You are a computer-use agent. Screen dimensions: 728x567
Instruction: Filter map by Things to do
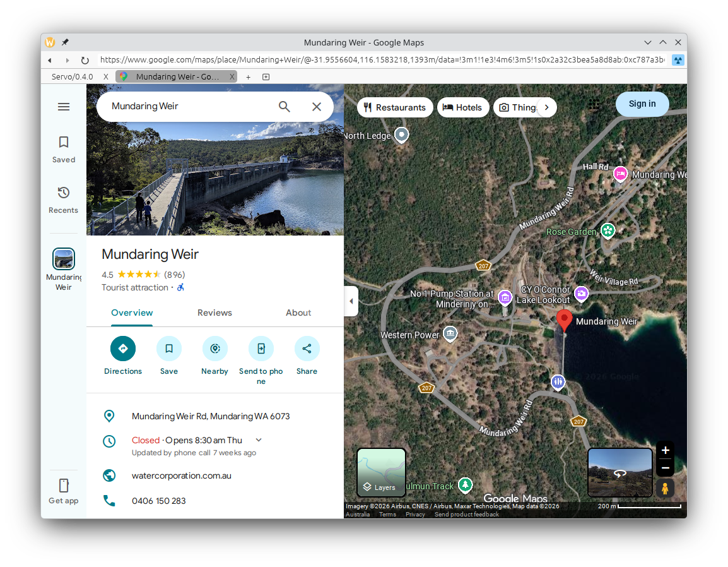pyautogui.click(x=517, y=107)
